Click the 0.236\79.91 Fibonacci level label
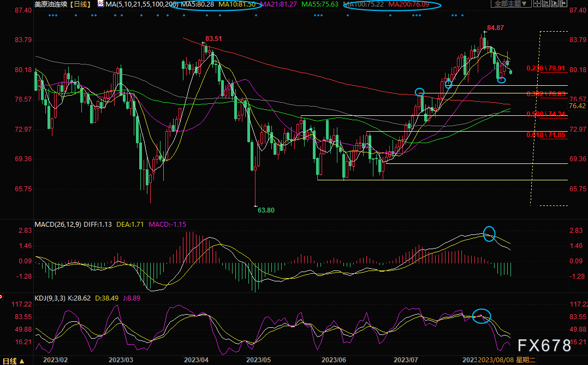Screen dimensions: 588x365 tap(545, 68)
